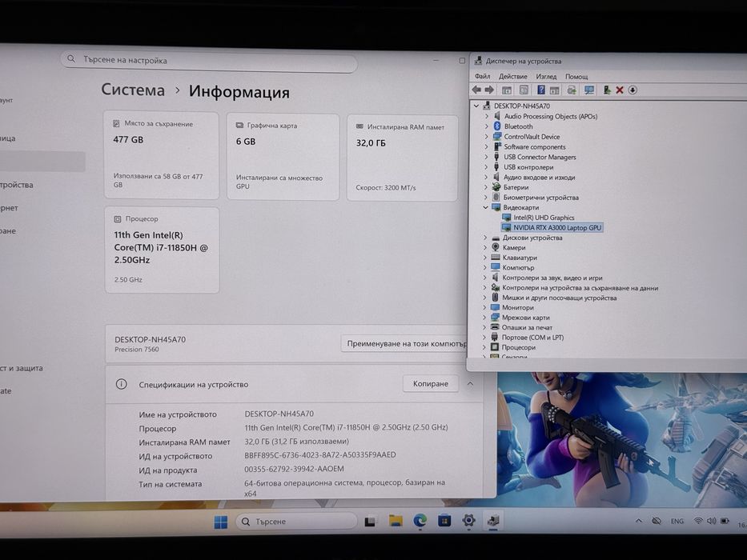This screenshot has width=747, height=560.
Task: Expand ControlVault Device category
Action: (487, 136)
